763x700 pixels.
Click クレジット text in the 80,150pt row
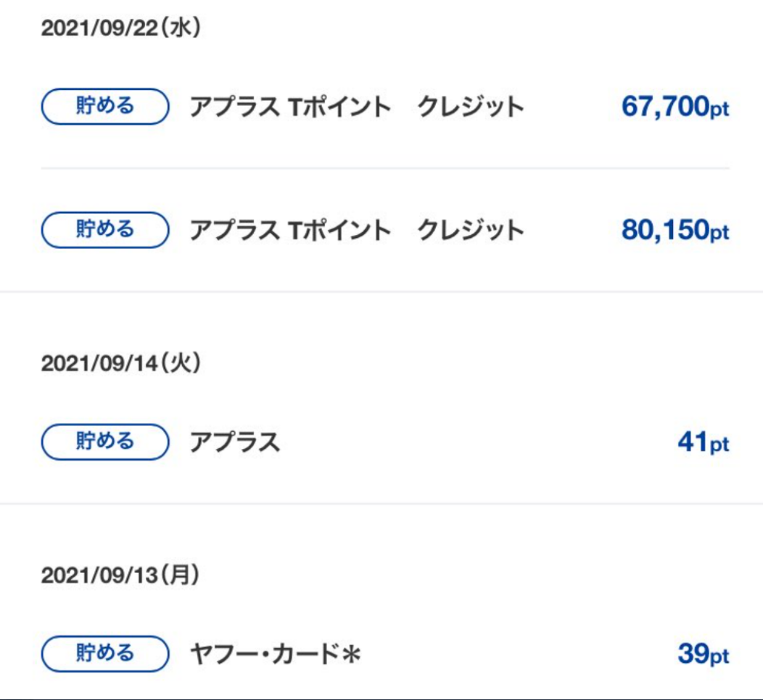click(x=470, y=231)
